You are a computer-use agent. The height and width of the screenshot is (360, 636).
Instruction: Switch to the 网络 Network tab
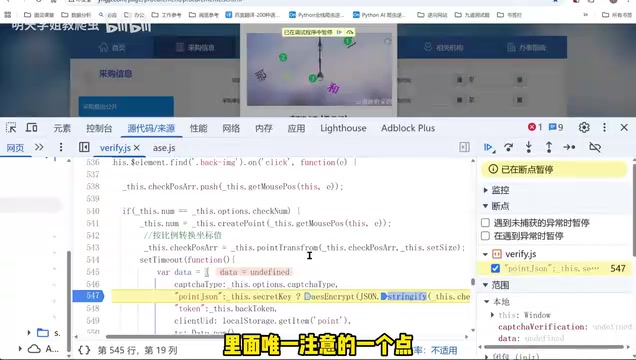tap(231, 128)
